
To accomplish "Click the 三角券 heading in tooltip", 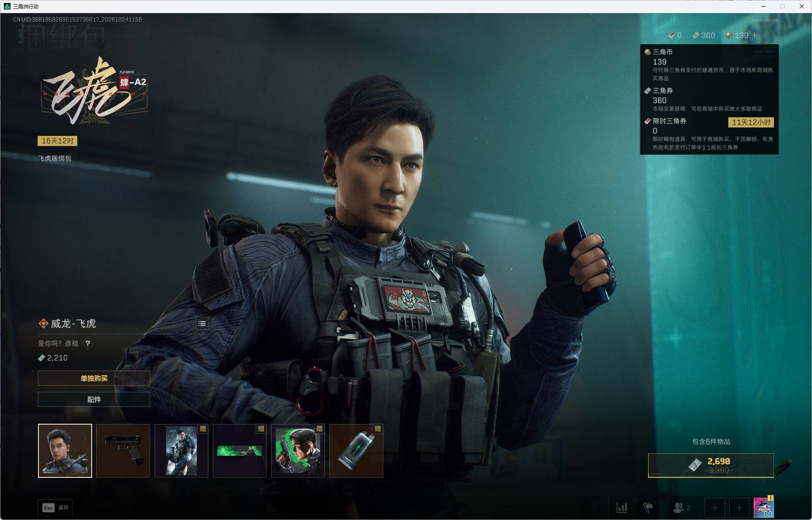I will pyautogui.click(x=663, y=91).
